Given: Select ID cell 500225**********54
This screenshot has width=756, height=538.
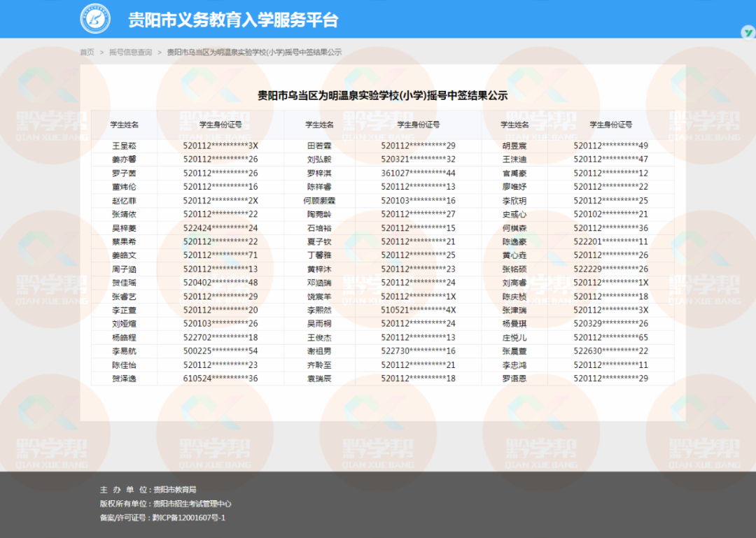Looking at the screenshot, I should pyautogui.click(x=220, y=351).
